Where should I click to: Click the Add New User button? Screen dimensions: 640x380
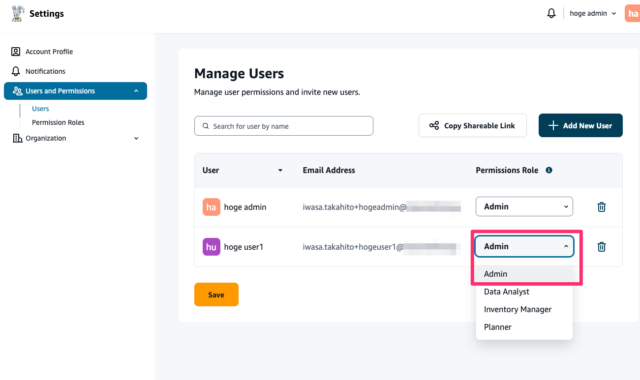click(x=580, y=125)
